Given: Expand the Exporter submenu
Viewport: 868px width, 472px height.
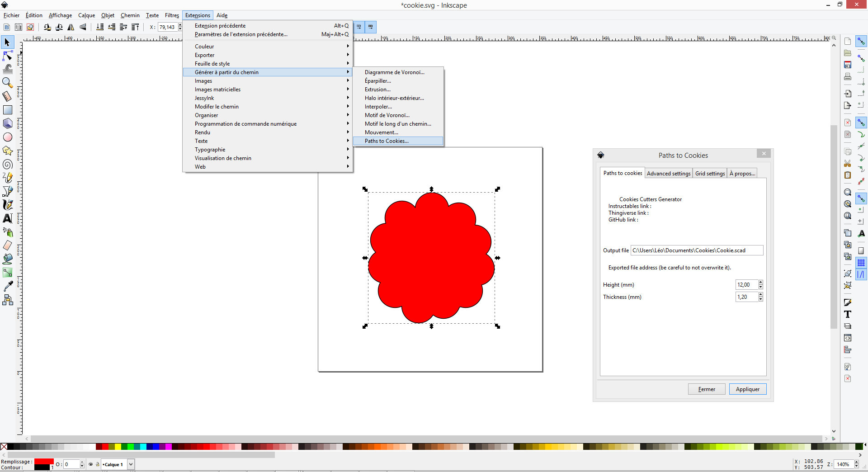Looking at the screenshot, I should (x=268, y=55).
